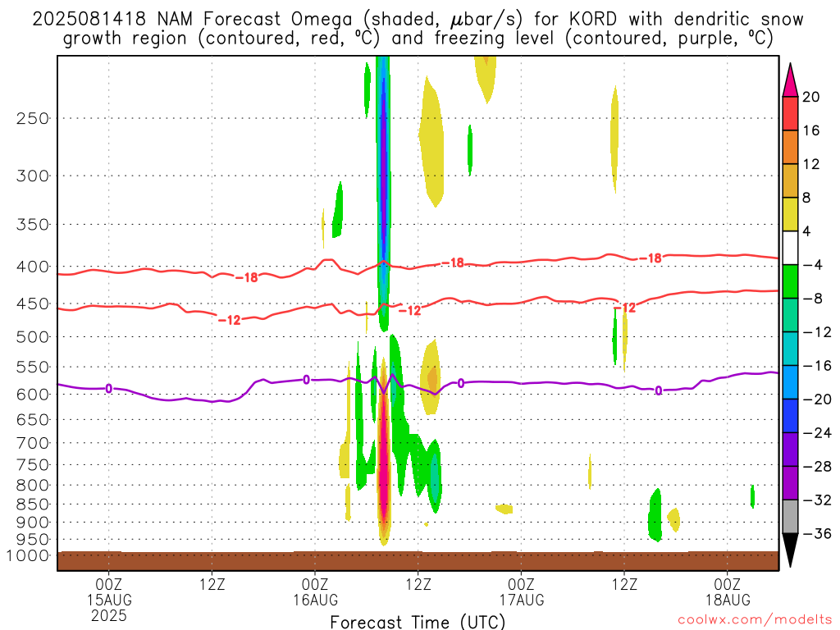This screenshot has height=630, width=840.
Task: Click the 700 pressure level label
Action: [33, 443]
